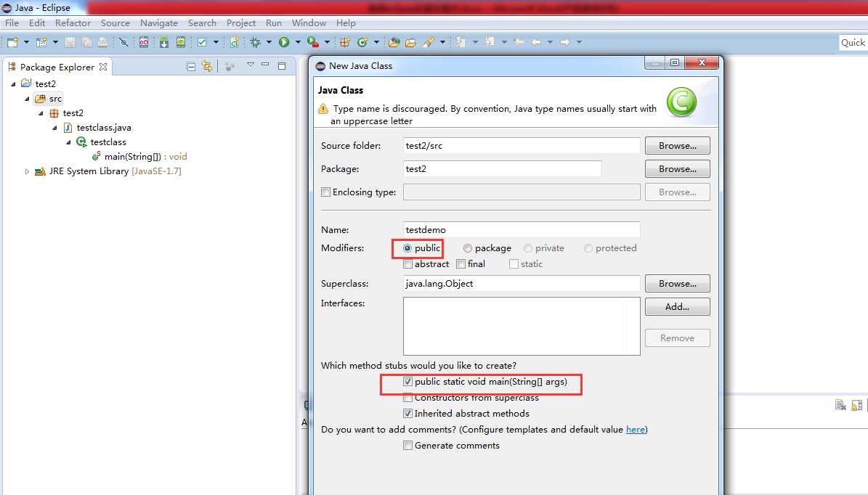Check the final modifier checkbox
This screenshot has height=495, width=868.
coord(461,263)
